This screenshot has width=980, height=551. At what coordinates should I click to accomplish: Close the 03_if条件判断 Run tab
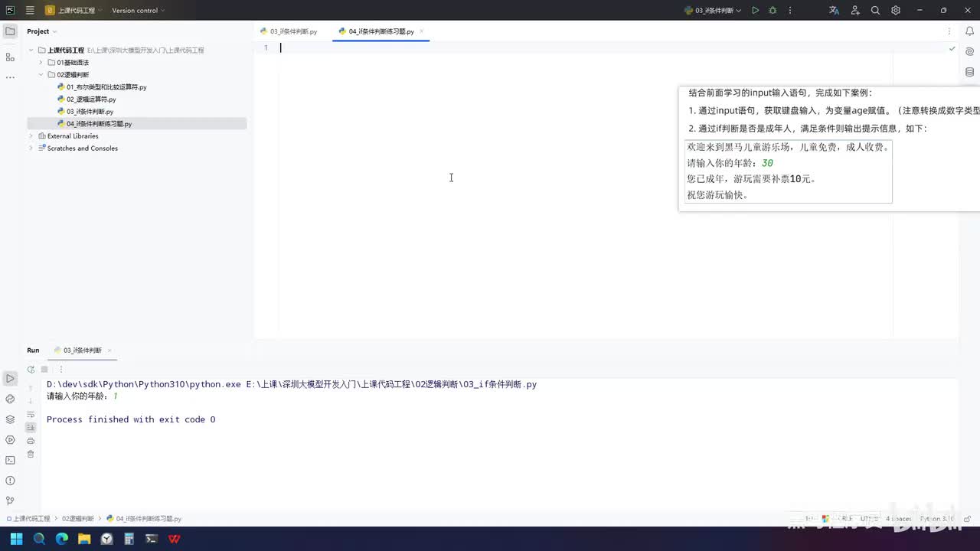(x=109, y=350)
